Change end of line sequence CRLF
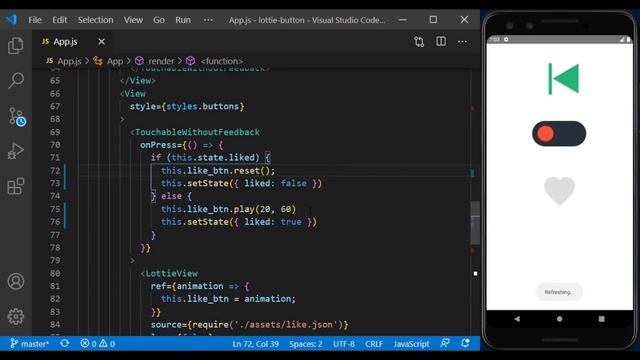 tap(374, 344)
